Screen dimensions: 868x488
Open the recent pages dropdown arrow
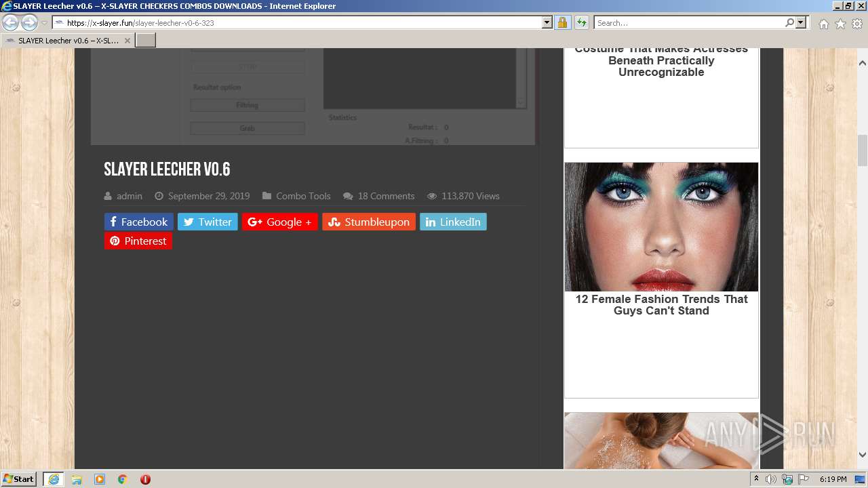[x=44, y=23]
